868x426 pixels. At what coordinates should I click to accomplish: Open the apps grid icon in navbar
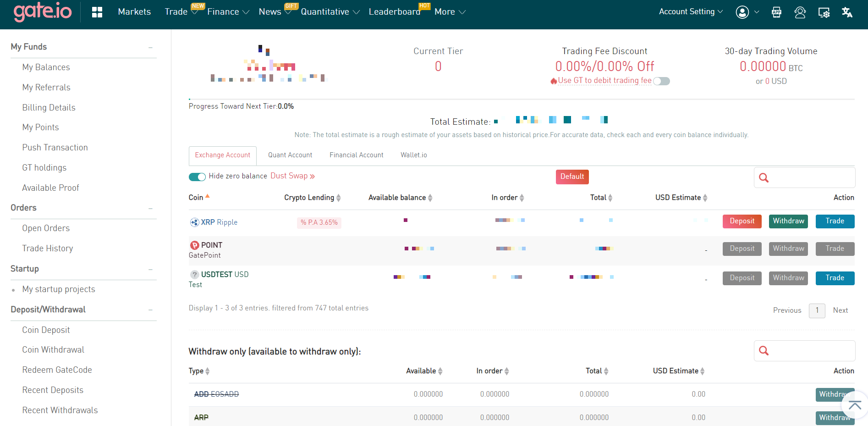[x=97, y=12]
